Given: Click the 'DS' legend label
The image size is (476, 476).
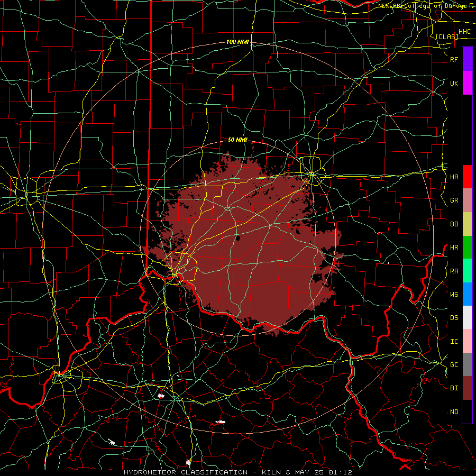Looking at the screenshot, I should [x=454, y=318].
